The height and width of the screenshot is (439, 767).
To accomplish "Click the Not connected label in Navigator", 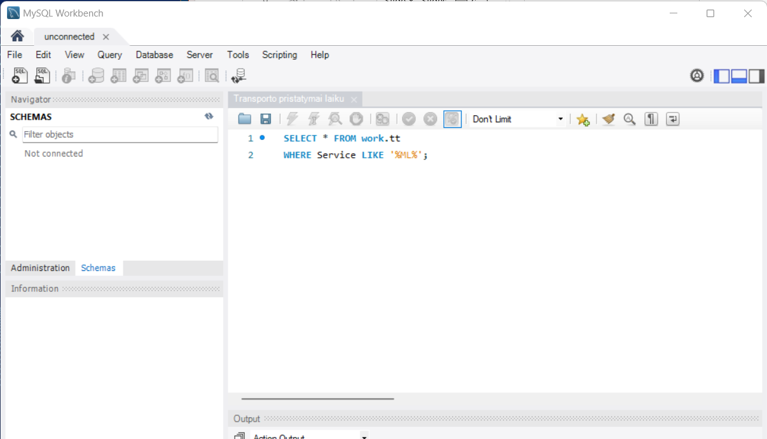I will point(54,154).
